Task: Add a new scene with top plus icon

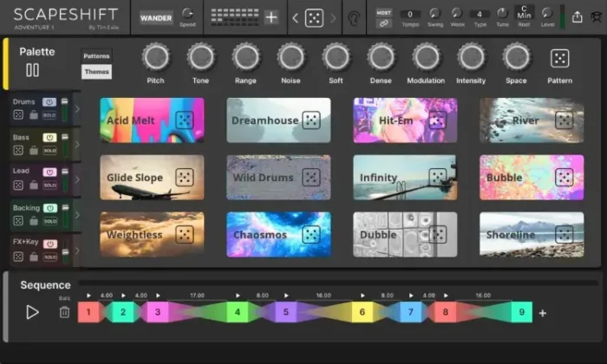Action: point(271,17)
